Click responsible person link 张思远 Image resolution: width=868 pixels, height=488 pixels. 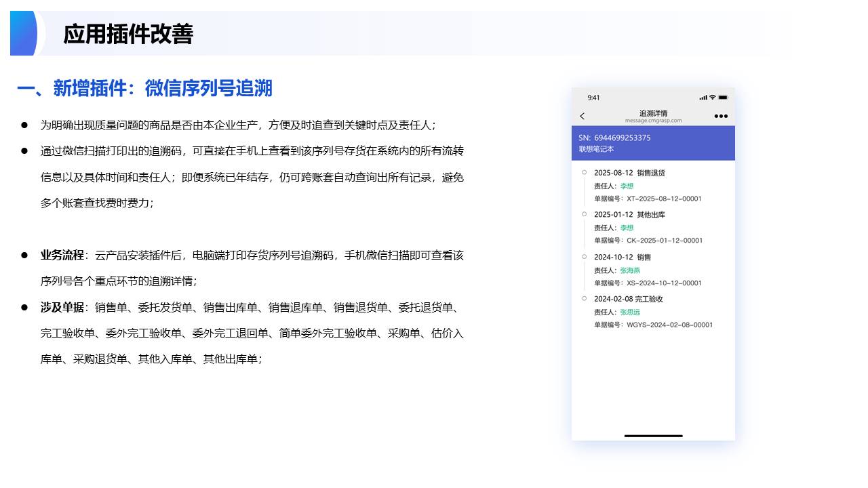[x=630, y=312]
